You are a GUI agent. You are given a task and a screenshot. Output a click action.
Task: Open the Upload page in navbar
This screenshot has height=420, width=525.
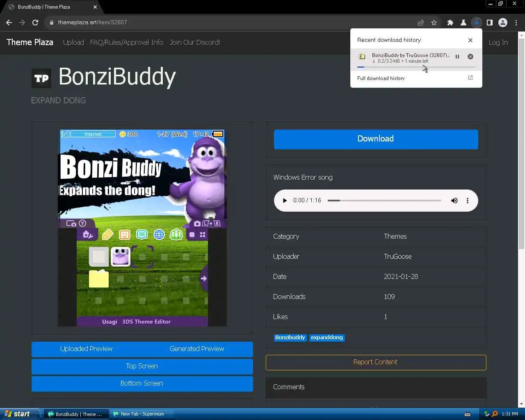73,42
